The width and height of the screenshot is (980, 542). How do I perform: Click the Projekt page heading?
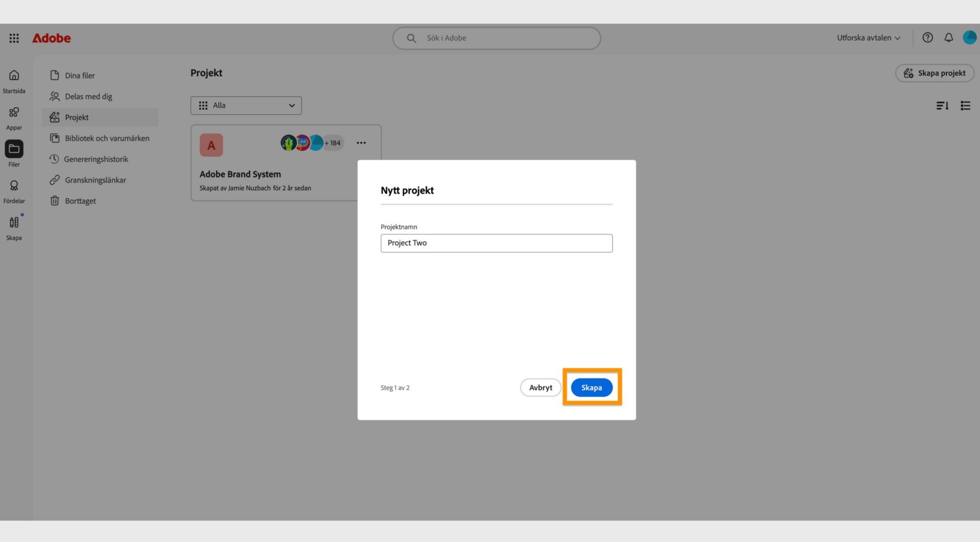coord(206,73)
